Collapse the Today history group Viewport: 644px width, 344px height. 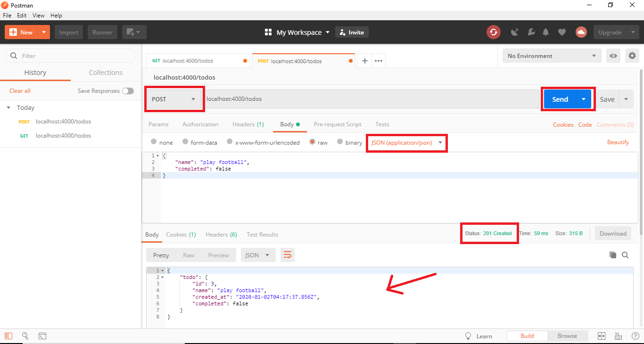pyautogui.click(x=8, y=107)
